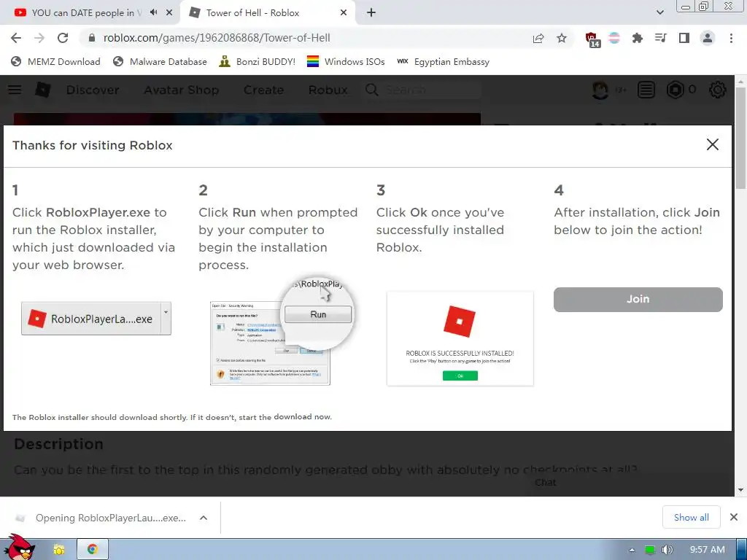
Task: Open the Extensions puzzle piece menu
Action: 637,38
